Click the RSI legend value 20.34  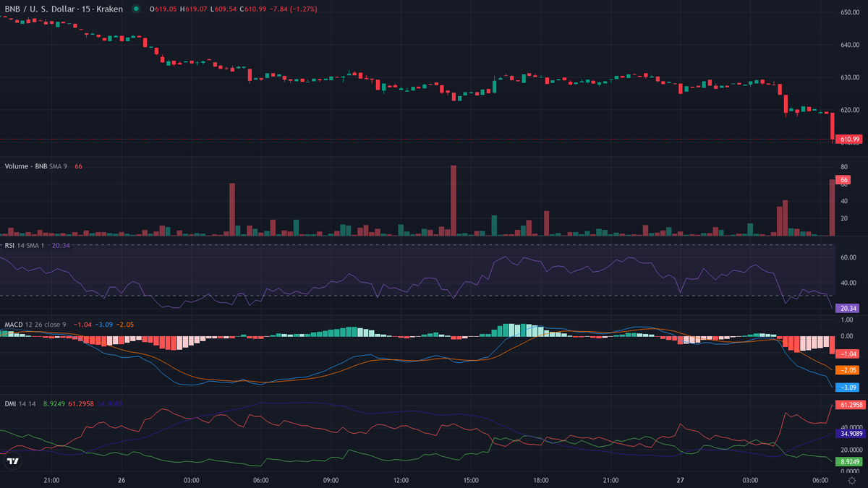pos(61,246)
